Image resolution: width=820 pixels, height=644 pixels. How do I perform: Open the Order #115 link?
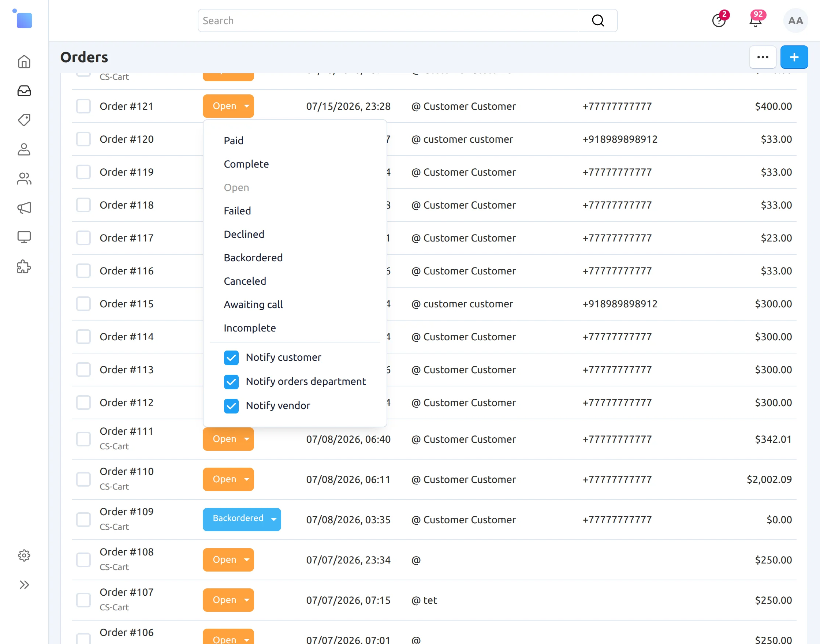pyautogui.click(x=126, y=304)
